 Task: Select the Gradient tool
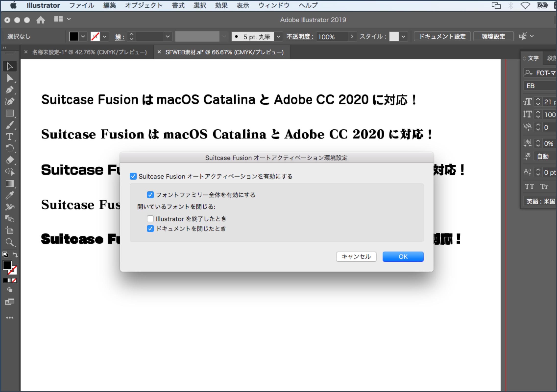point(10,184)
